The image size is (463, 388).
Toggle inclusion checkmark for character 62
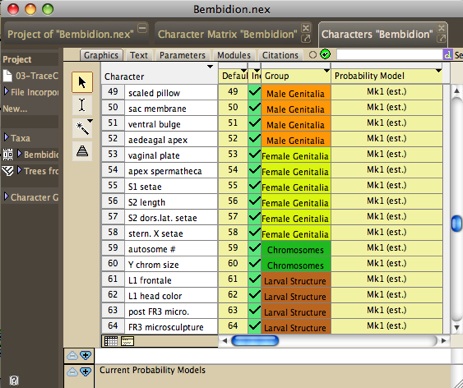coord(255,294)
